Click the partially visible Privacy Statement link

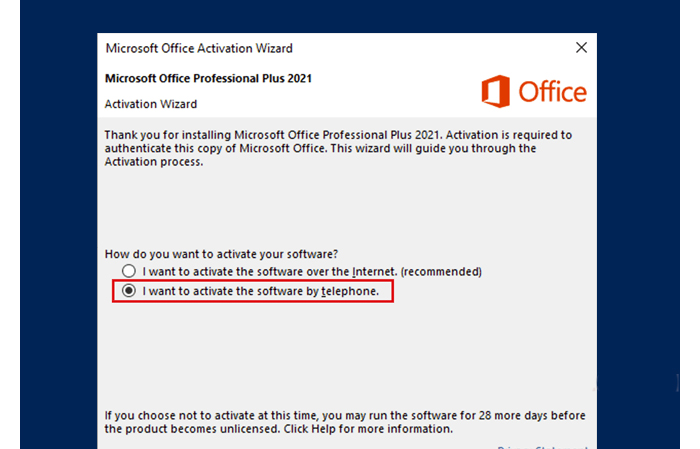540,446
